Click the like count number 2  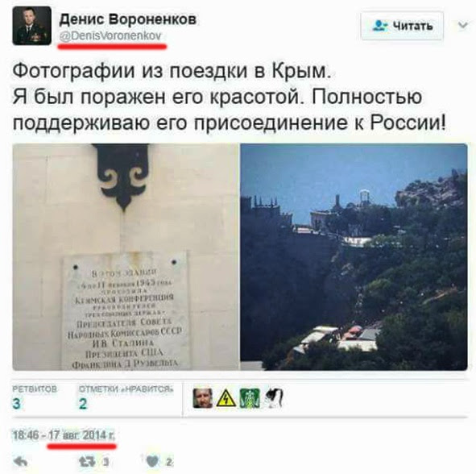coord(169,462)
